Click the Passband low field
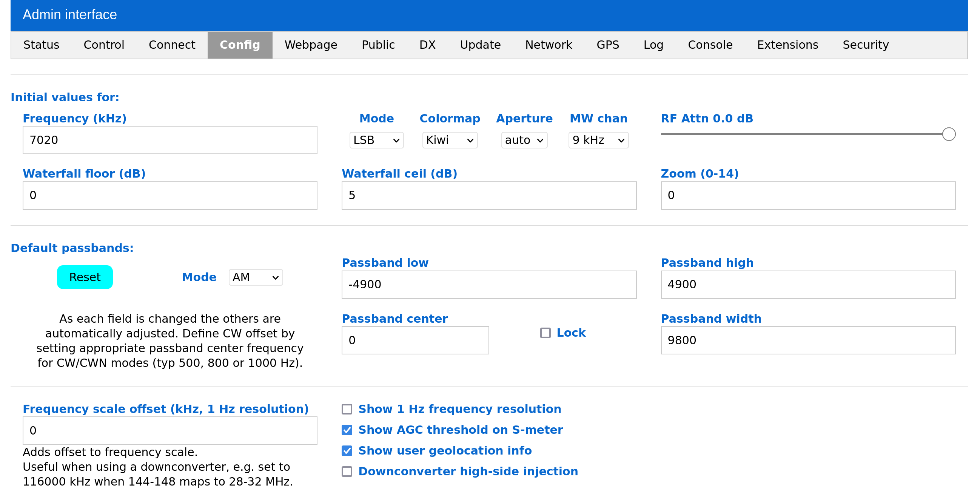This screenshot has height=498, width=980. 489,285
